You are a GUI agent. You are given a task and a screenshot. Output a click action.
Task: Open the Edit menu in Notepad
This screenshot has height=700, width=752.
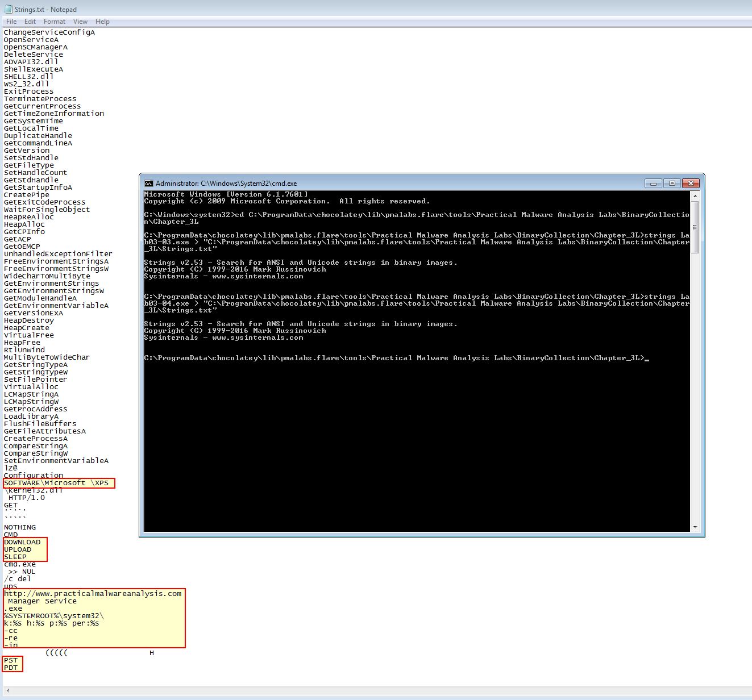(x=30, y=22)
